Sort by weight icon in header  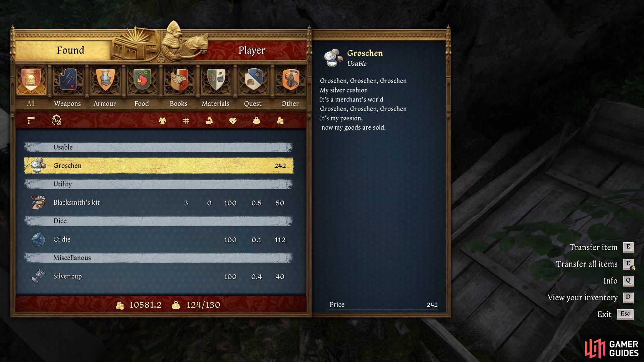[x=257, y=120]
